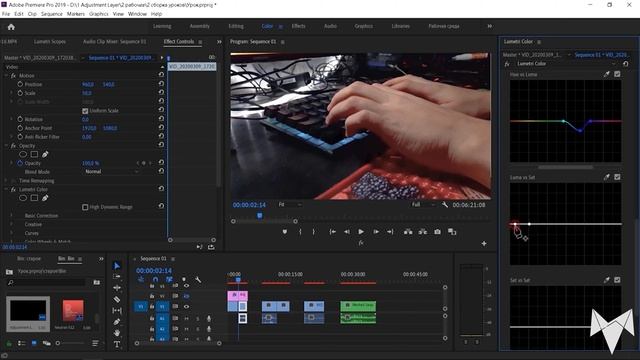This screenshot has width=640, height=360.
Task: Toggle Motion effect fx switch
Action: (x=13, y=76)
